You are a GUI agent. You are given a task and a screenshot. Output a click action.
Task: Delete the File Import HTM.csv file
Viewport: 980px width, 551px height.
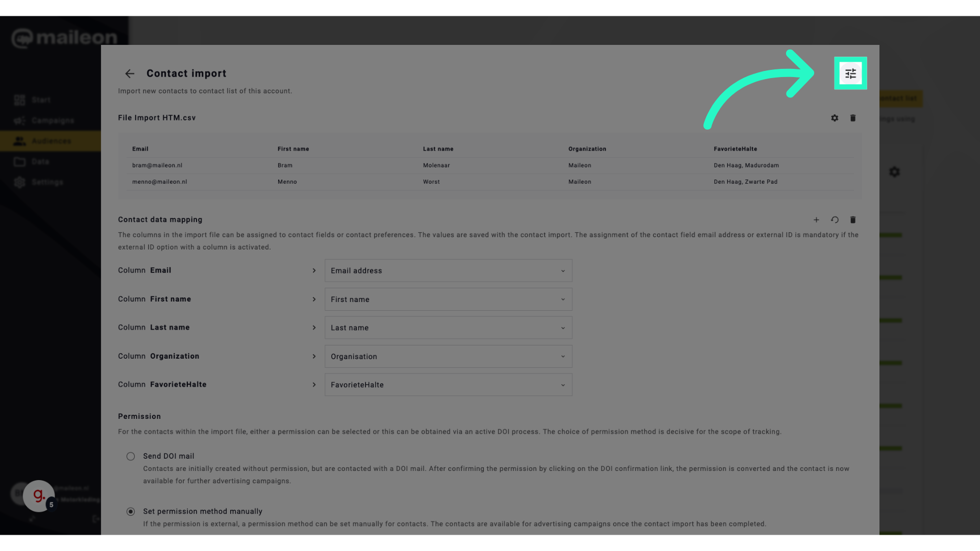[853, 118]
